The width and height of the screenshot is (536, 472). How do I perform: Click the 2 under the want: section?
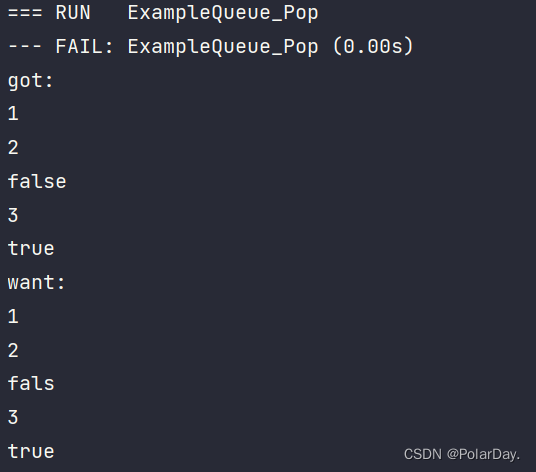13,351
